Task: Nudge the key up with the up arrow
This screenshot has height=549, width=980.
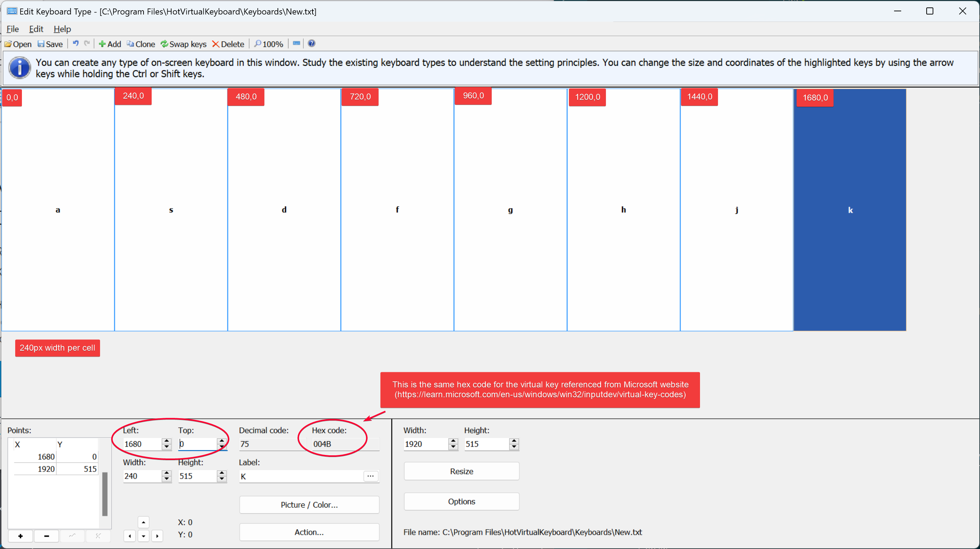Action: pos(144,522)
